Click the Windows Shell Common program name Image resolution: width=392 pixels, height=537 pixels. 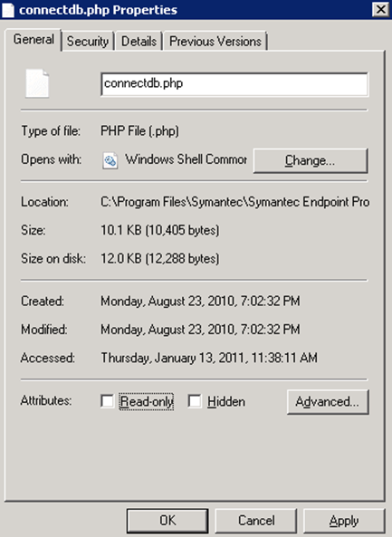pyautogui.click(x=186, y=159)
